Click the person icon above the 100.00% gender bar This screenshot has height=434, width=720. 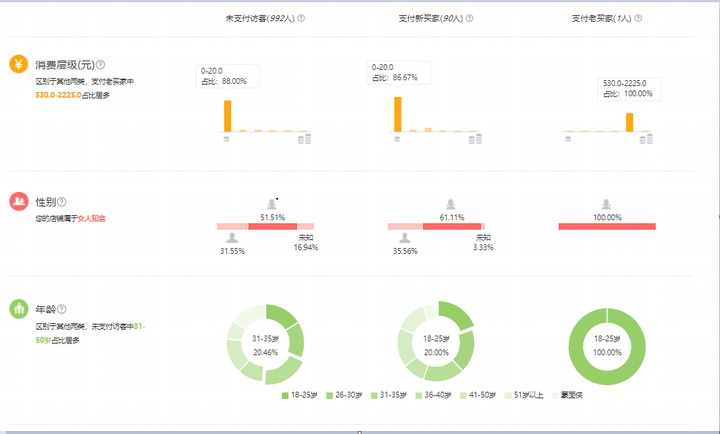tap(607, 204)
